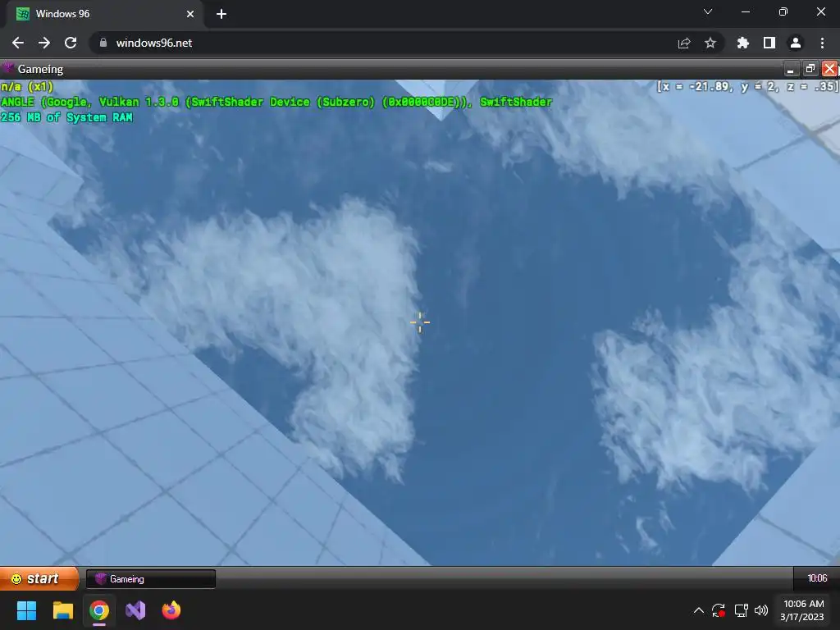Viewport: 840px width, 630px height.
Task: Restore the Gameing window size
Action: coord(810,69)
